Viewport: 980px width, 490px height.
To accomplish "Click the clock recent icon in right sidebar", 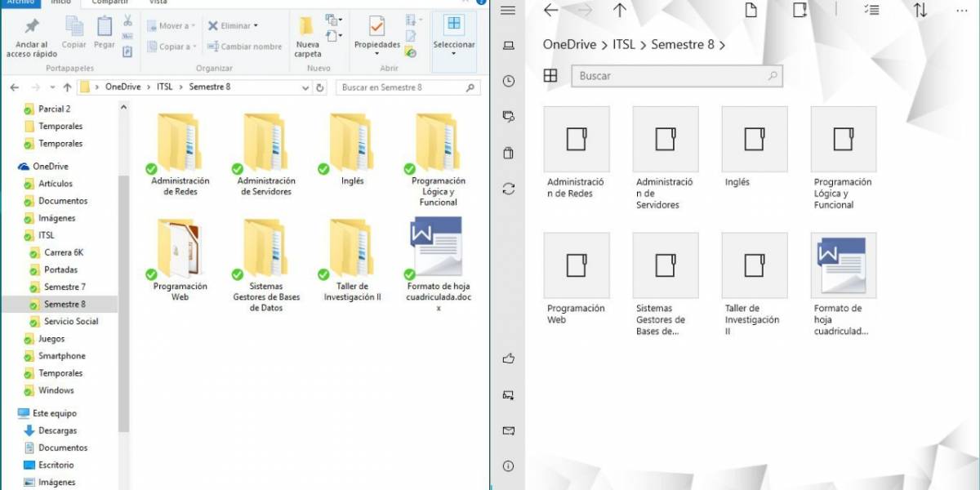I will pyautogui.click(x=508, y=81).
